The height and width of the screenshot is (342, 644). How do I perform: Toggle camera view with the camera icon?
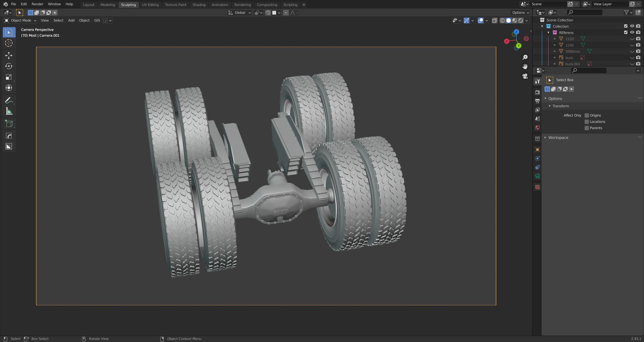pos(525,76)
